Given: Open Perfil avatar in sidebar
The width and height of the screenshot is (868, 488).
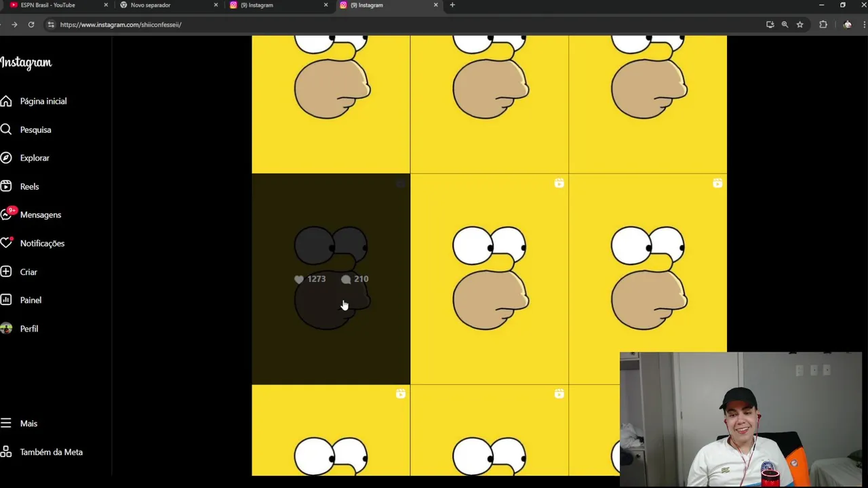Looking at the screenshot, I should coord(6,329).
